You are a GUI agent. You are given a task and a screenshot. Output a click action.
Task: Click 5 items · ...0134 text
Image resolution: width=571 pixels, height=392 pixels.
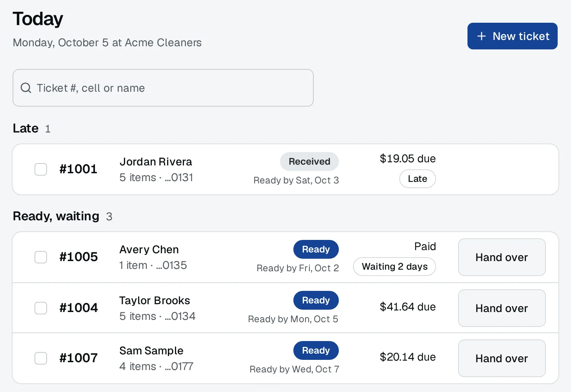[x=157, y=316]
